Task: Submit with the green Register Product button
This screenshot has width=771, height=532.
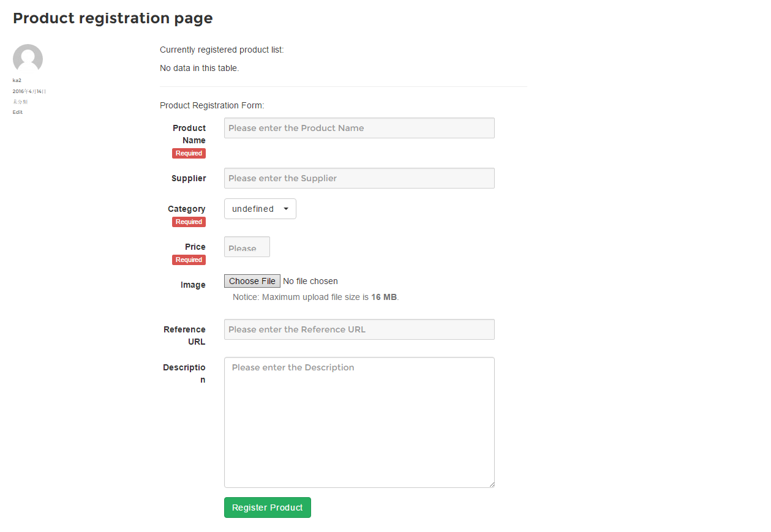Action: (x=267, y=508)
